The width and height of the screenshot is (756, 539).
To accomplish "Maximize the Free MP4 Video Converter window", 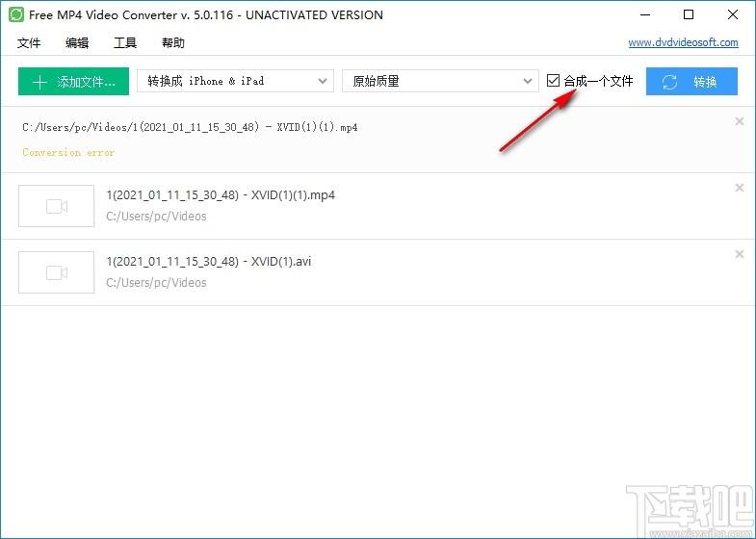I will pyautogui.click(x=689, y=14).
